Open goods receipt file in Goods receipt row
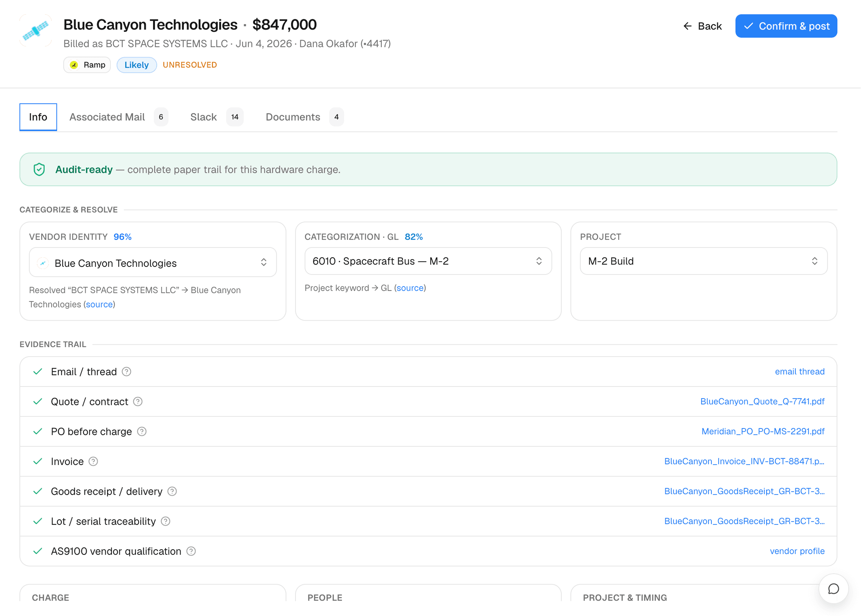The image size is (861, 616). [x=744, y=492]
